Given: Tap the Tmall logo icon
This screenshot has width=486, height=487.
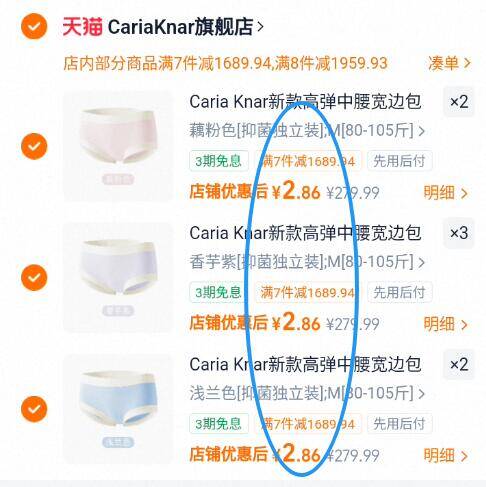Looking at the screenshot, I should tap(82, 27).
